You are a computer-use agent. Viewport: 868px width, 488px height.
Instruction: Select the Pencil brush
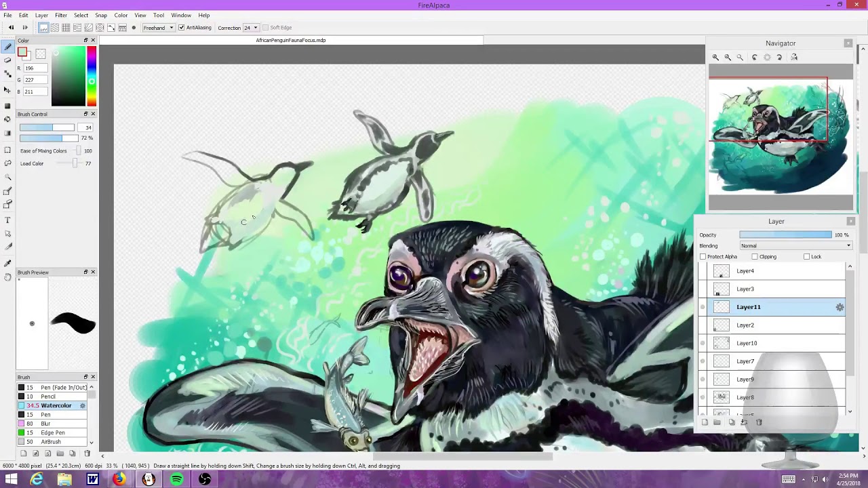52,396
